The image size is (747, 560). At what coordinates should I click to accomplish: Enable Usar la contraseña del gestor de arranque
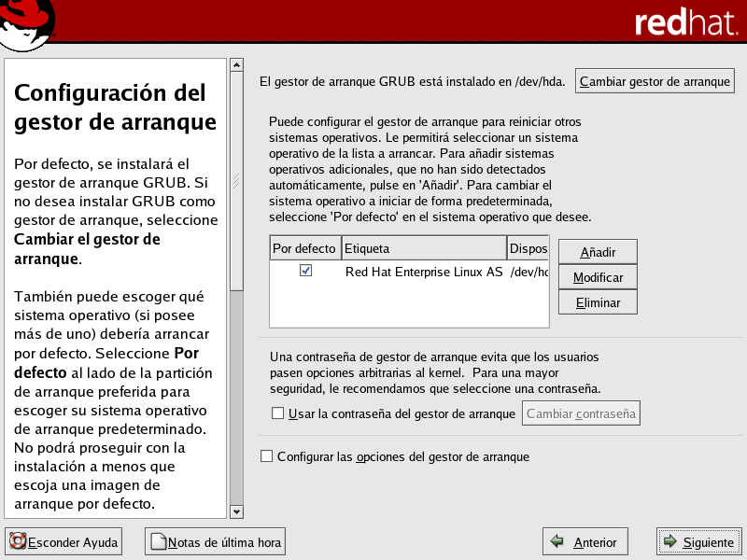[277, 413]
